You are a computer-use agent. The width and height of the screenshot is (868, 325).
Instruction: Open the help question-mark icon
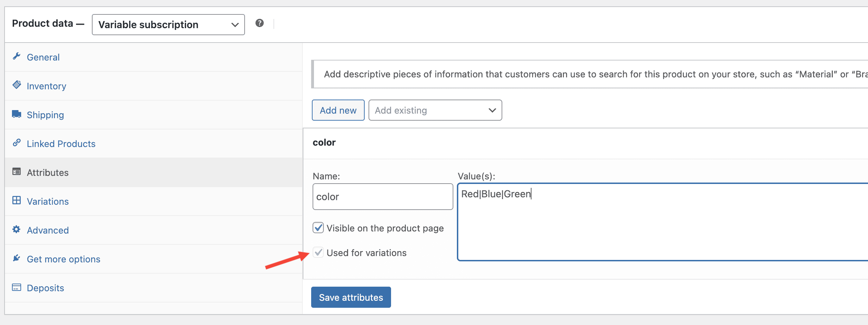point(259,23)
